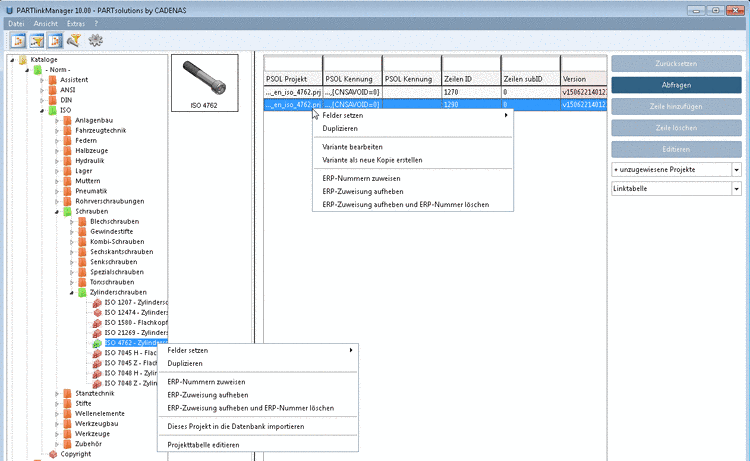Click the green ISO 4762 part icon
Viewport: 750px width, 461px height.
tap(97, 343)
